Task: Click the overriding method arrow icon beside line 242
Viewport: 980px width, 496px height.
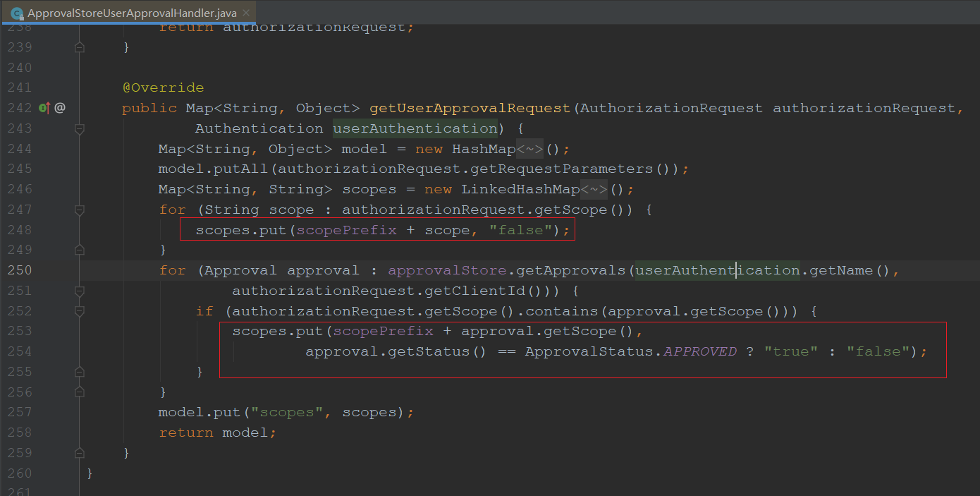Action: click(43, 107)
